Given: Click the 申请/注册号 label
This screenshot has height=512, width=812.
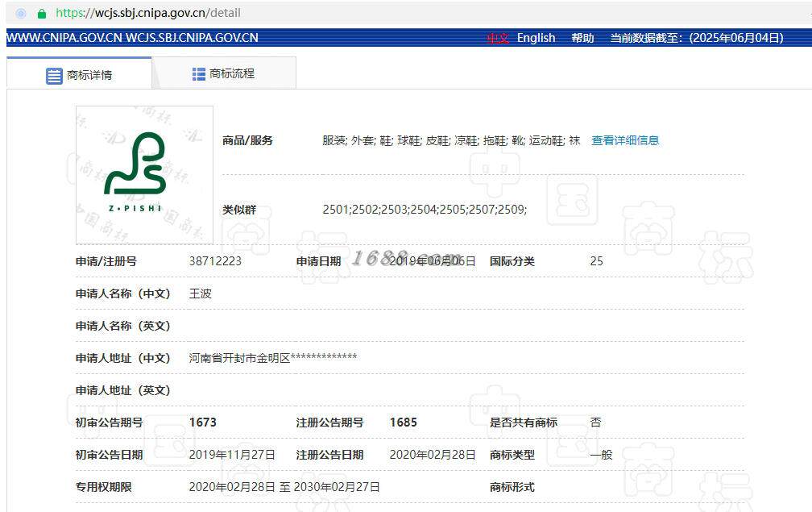Looking at the screenshot, I should 106,261.
